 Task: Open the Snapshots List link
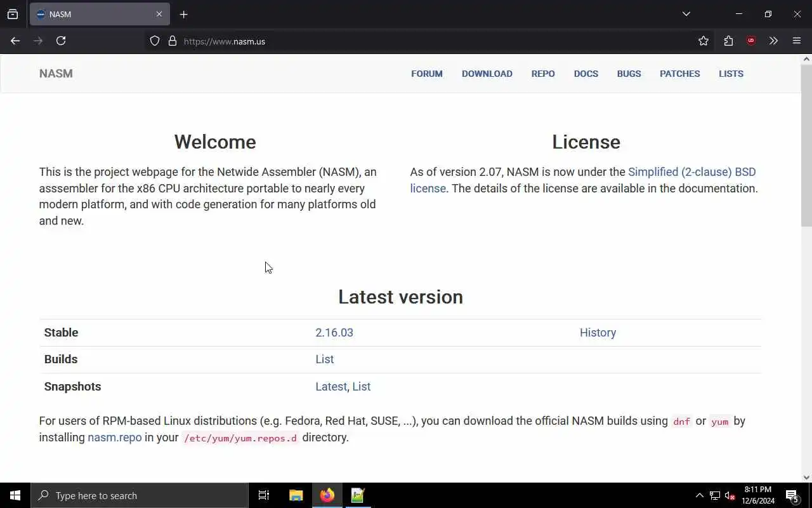click(362, 387)
